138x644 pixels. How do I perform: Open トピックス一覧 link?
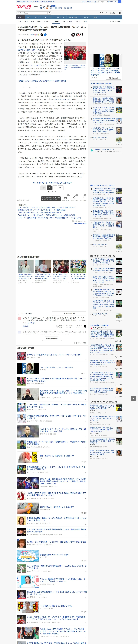pos(115,21)
